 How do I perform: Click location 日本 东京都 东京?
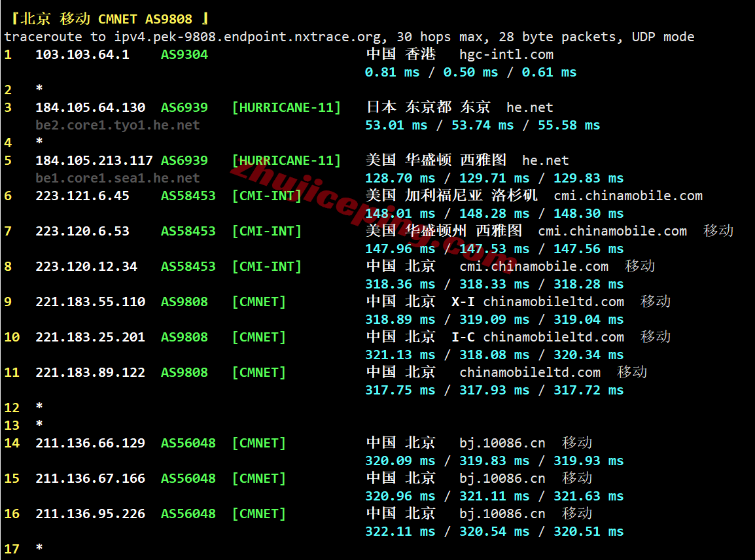coord(428,107)
